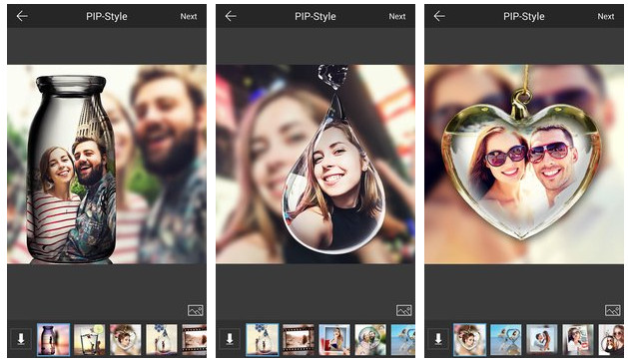This screenshot has width=628, height=364.
Task: Tap the back arrow in the left screen
Action: [x=22, y=16]
